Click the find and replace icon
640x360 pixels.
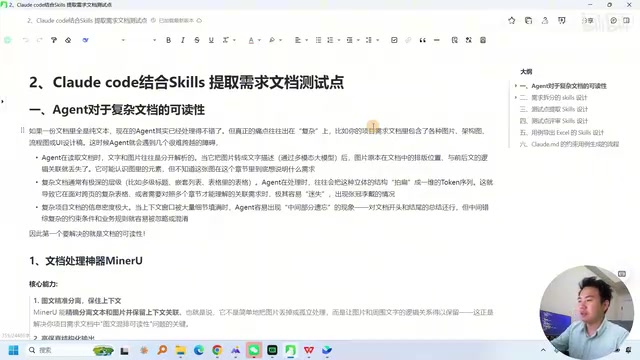pyautogui.click(x=454, y=40)
